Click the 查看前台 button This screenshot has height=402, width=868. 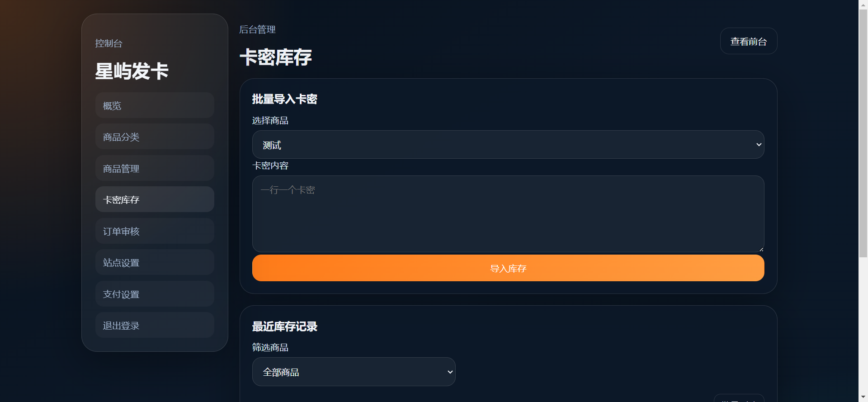[x=748, y=41]
